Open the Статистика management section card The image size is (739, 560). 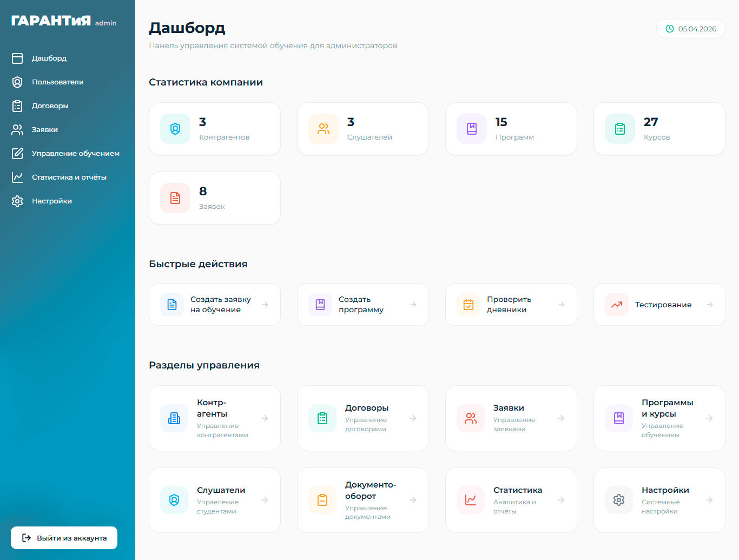click(511, 500)
